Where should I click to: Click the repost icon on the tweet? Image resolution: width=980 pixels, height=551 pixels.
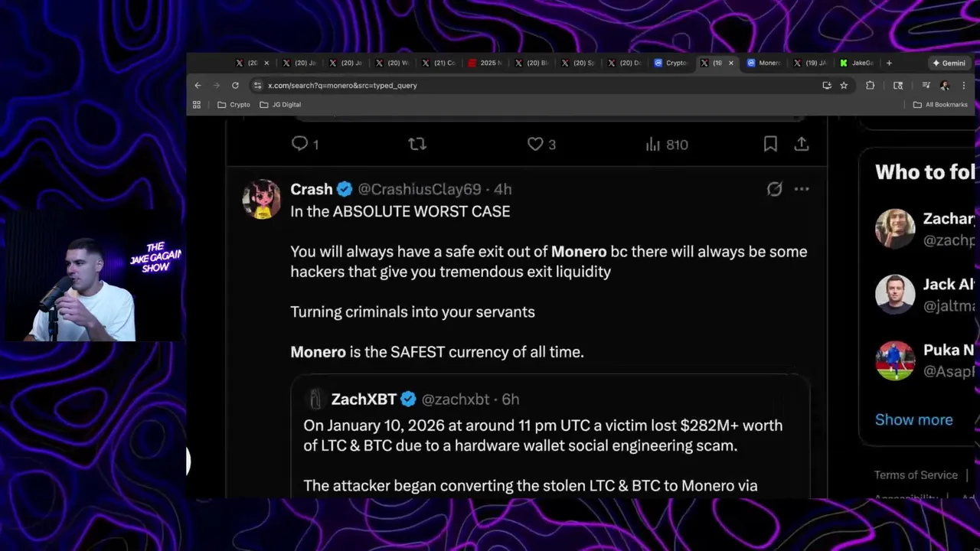pos(417,144)
